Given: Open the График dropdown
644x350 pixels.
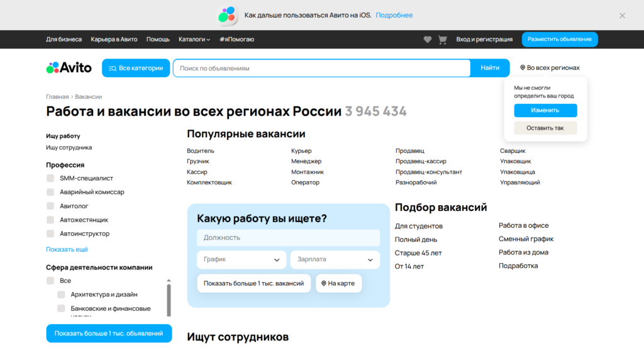Looking at the screenshot, I should (241, 259).
